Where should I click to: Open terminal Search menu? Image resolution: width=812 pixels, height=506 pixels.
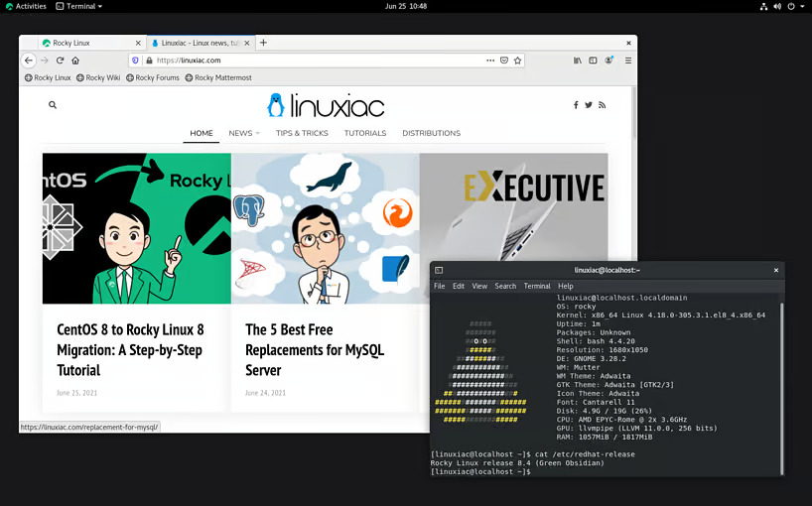click(x=505, y=286)
